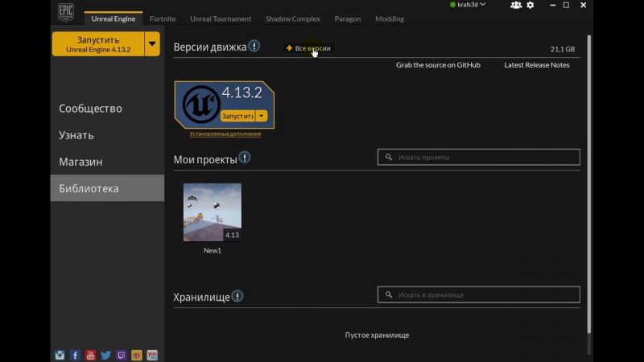Add engine version via Все версии

308,48
